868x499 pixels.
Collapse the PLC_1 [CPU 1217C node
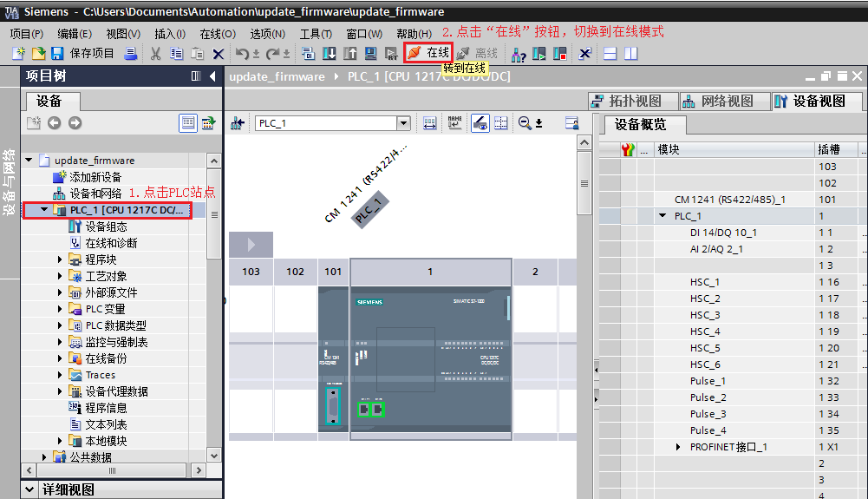(44, 209)
